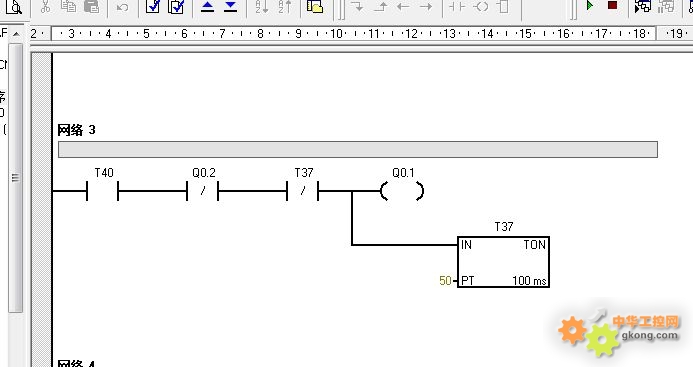Click the sort descending icon
The image size is (693, 367).
point(285,6)
